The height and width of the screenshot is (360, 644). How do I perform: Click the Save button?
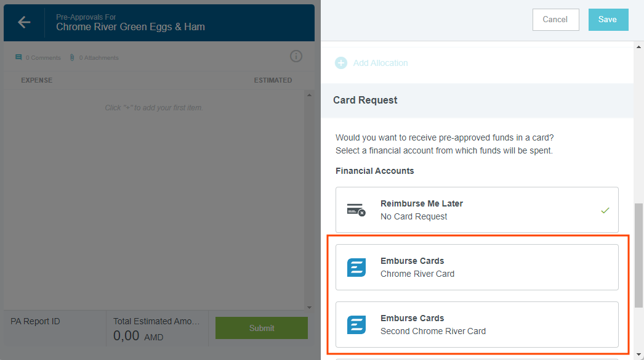(x=608, y=20)
